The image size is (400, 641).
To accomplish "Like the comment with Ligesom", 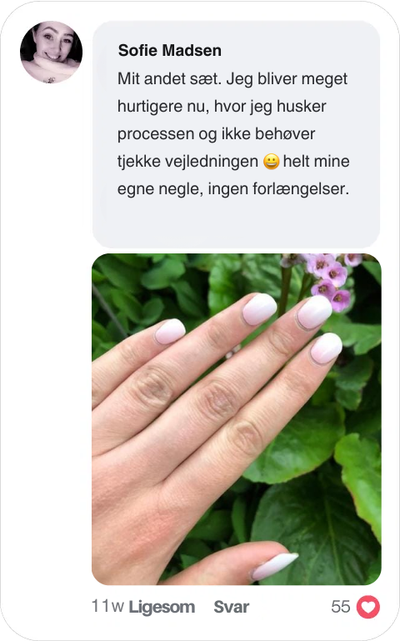I will 162,607.
